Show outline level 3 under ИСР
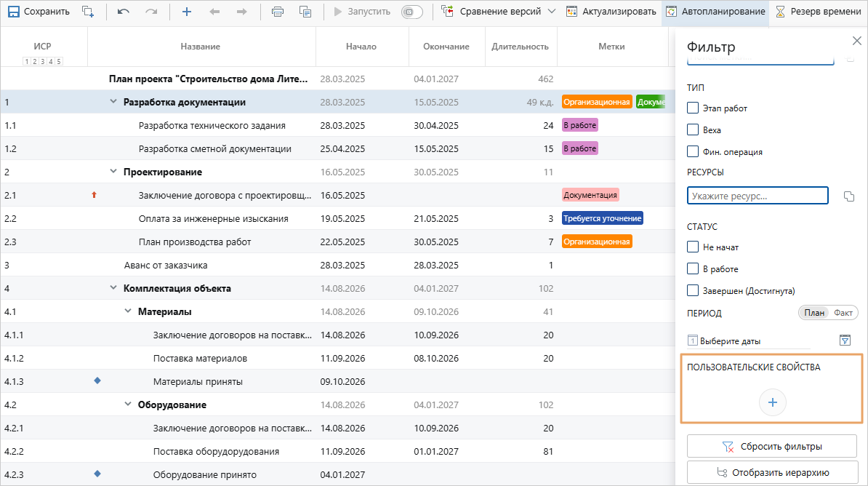Screen dimensions: 868x486 pyautogui.click(x=43, y=62)
